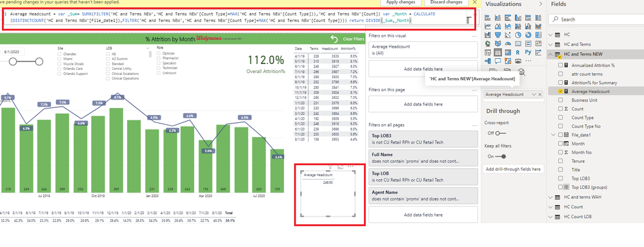Collapse the HC and Terms NEW table
Image resolution: width=644 pixels, height=247 pixels.
click(x=551, y=54)
